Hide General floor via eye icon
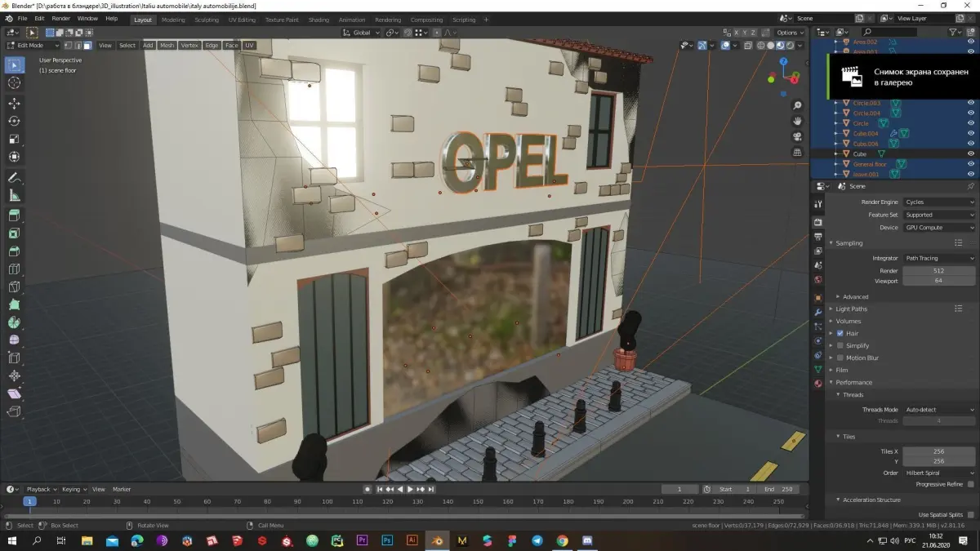980x551 pixels. point(971,164)
